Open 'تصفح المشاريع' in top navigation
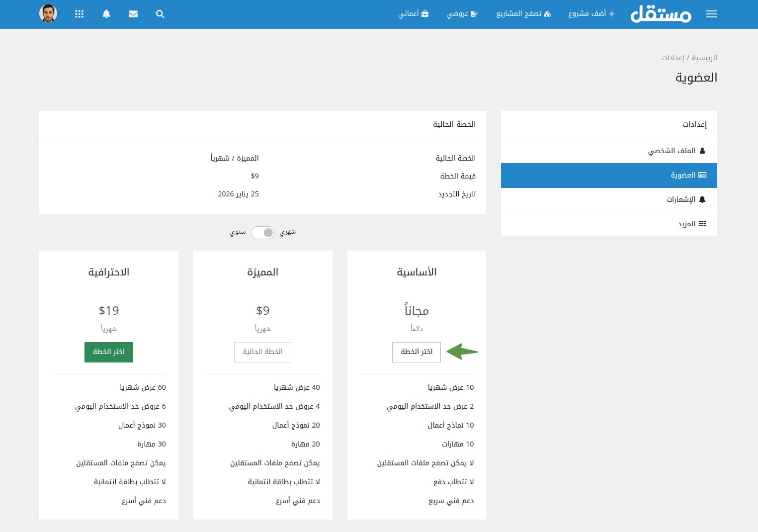This screenshot has width=758, height=532. click(x=523, y=14)
